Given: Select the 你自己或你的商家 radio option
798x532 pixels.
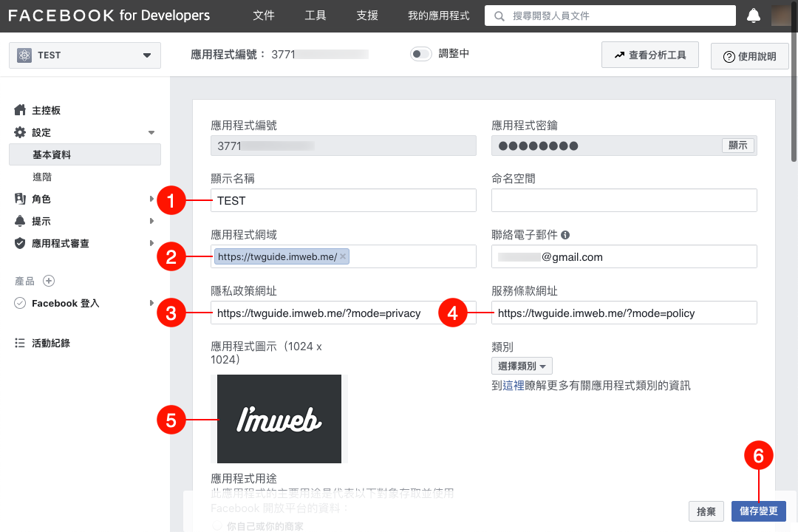Looking at the screenshot, I should coord(217,526).
